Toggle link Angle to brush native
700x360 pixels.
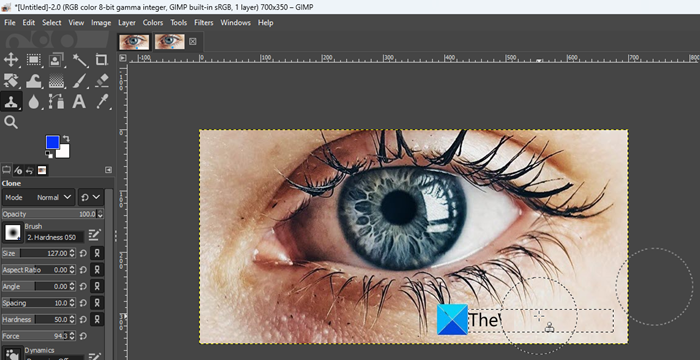pos(97,286)
